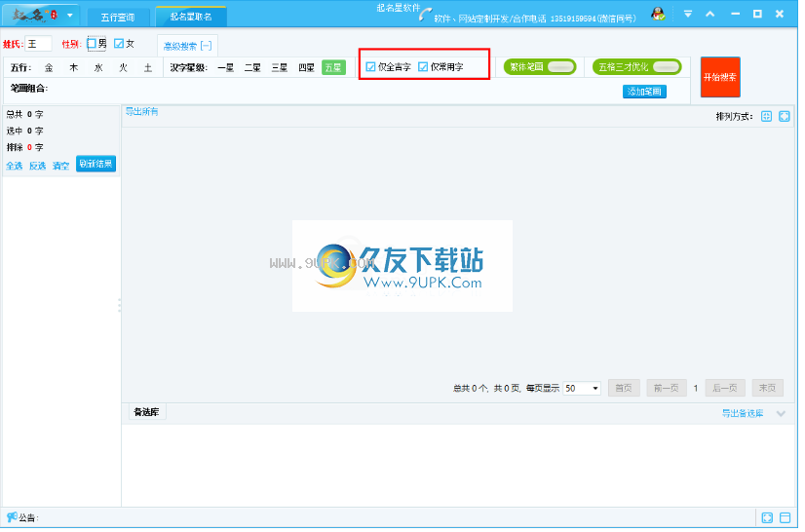Click the 导出所有 link
The image size is (805, 532).
click(142, 112)
